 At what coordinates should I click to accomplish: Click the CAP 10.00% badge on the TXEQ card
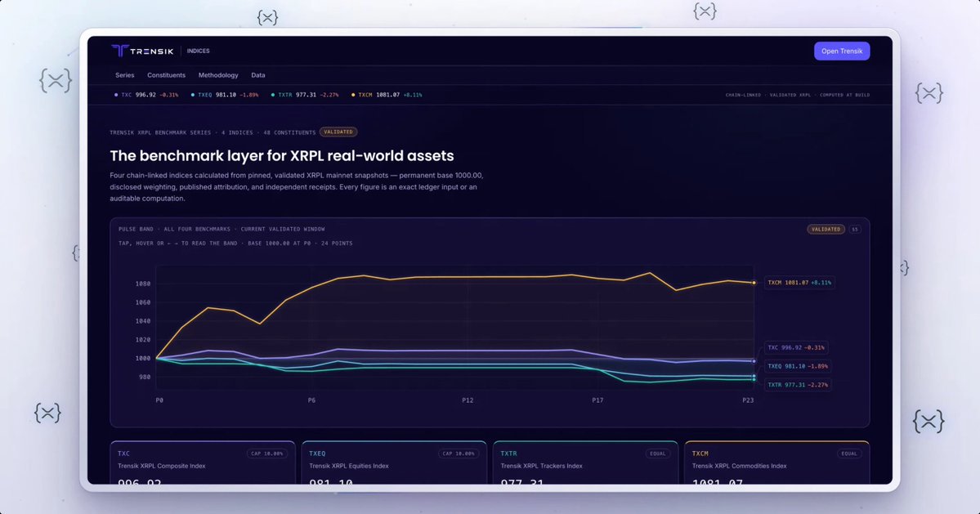459,454
